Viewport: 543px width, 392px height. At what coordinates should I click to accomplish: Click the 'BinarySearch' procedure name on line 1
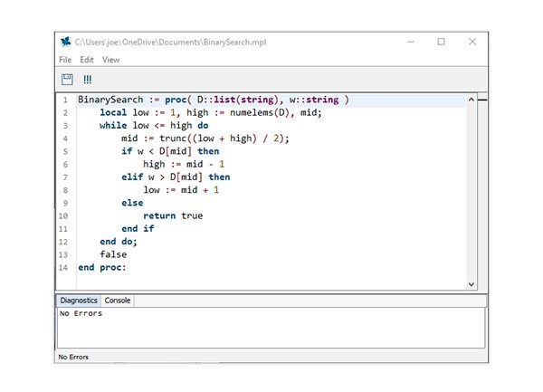(x=110, y=100)
